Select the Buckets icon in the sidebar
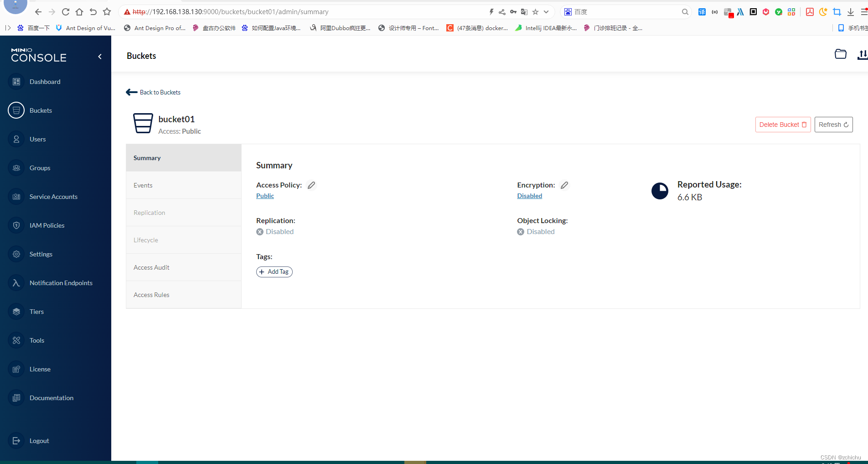Screen dimensions: 868x464 point(16,110)
